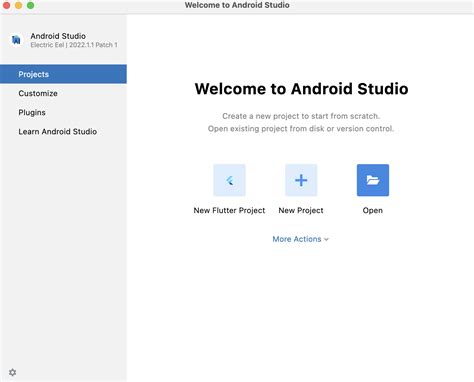This screenshot has width=474, height=382.
Task: Select the Projects tab
Action: (63, 74)
